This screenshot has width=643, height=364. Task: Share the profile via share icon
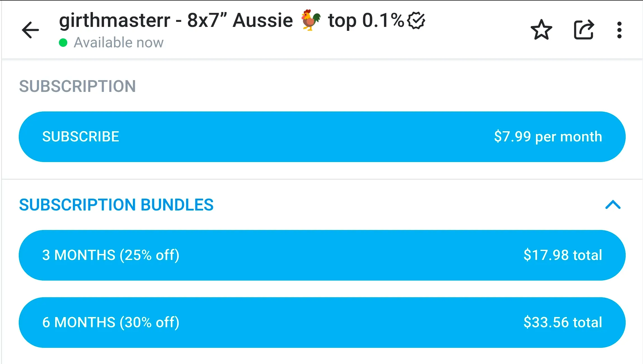[584, 30]
